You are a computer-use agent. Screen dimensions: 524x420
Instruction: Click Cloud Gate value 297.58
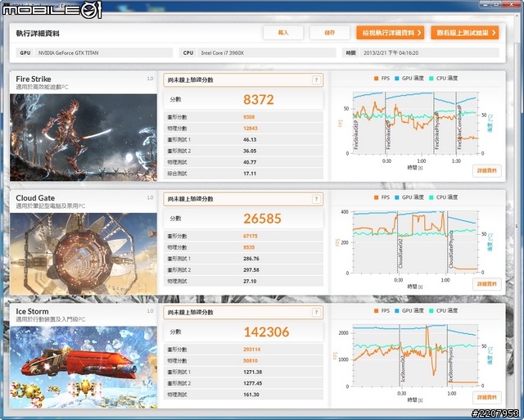[251, 270]
